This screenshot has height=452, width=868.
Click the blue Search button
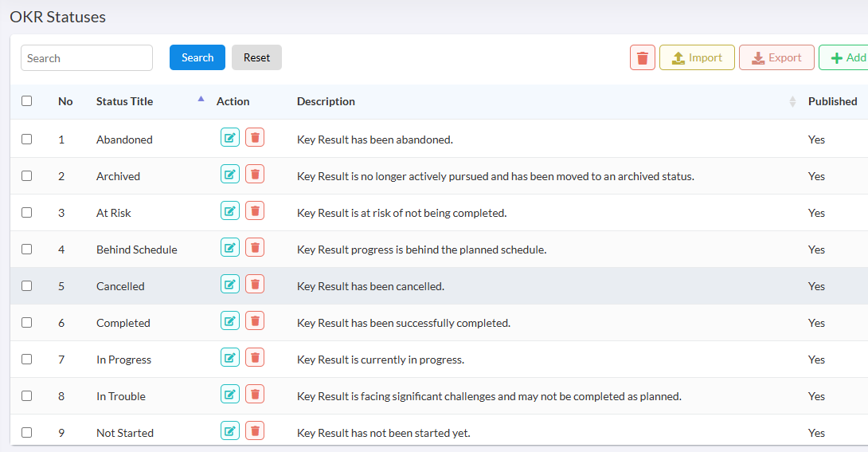coord(197,57)
